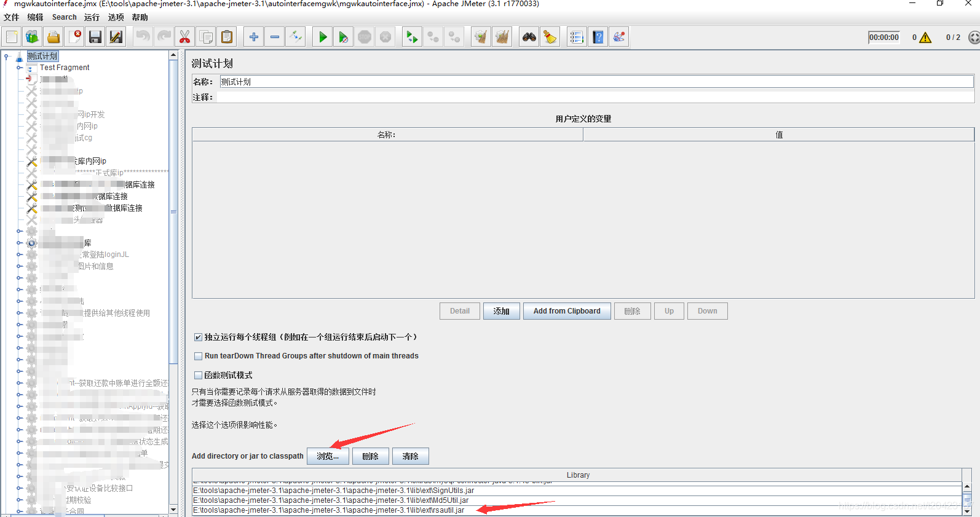Select the Md5Util.jar library row
Screen dimensions: 980x517
(577, 500)
